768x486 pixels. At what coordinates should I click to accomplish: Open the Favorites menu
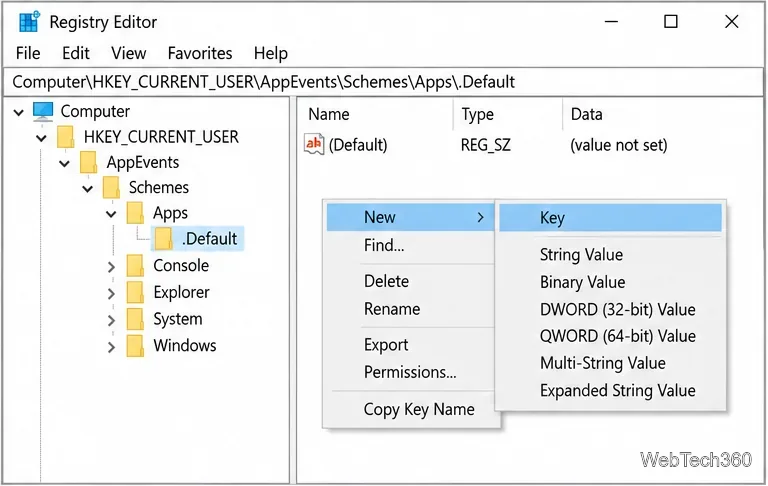tap(200, 53)
